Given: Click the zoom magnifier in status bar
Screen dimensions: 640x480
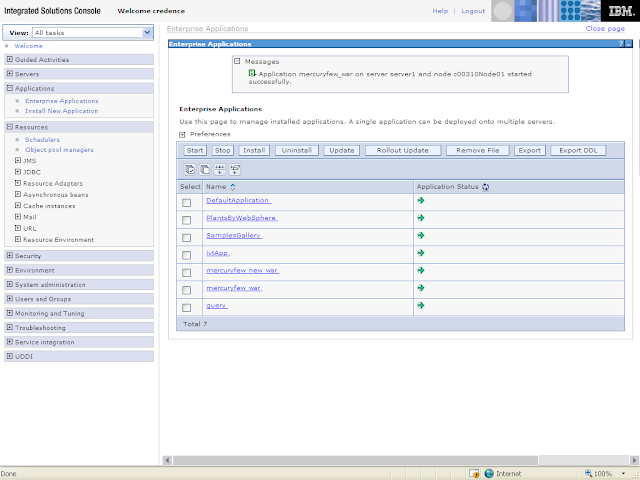Looking at the screenshot, I should (x=589, y=473).
